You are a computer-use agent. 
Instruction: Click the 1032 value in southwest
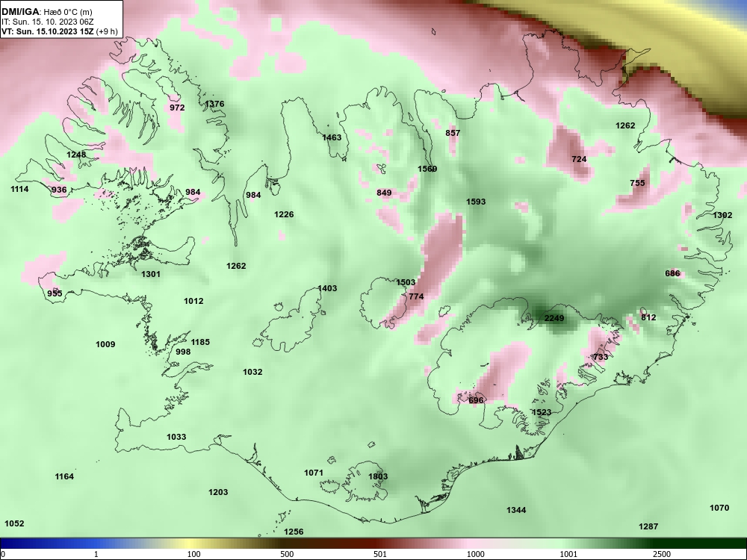tap(252, 372)
